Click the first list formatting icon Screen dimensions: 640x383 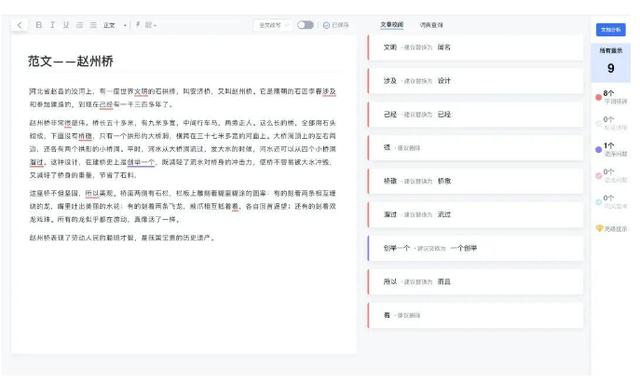click(x=80, y=25)
